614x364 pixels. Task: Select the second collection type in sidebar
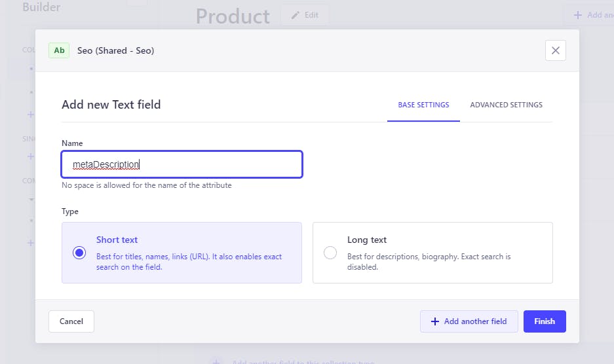[30, 92]
